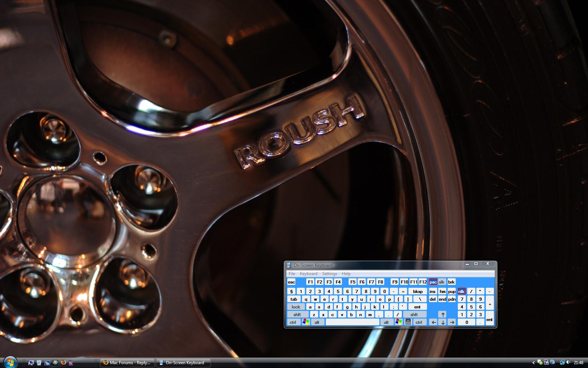Click the pup page up key
Image resolution: width=588 pixels, height=368 pixels.
tap(452, 291)
